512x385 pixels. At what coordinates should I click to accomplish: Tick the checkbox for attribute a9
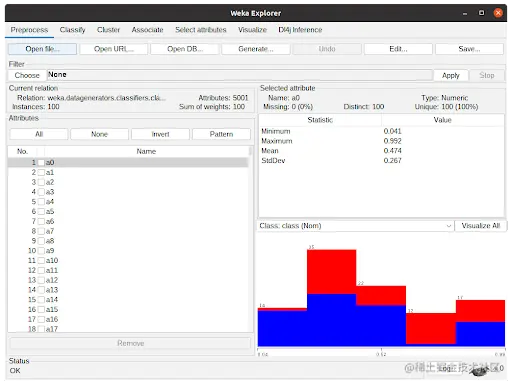(x=41, y=251)
